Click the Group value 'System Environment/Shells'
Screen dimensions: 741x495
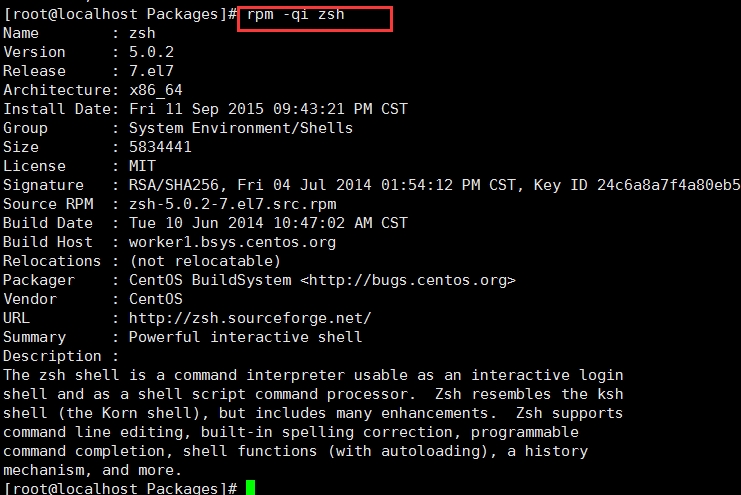coord(241,128)
